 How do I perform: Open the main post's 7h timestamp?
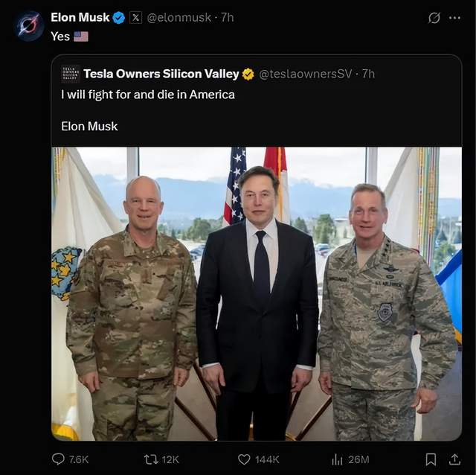click(x=227, y=17)
